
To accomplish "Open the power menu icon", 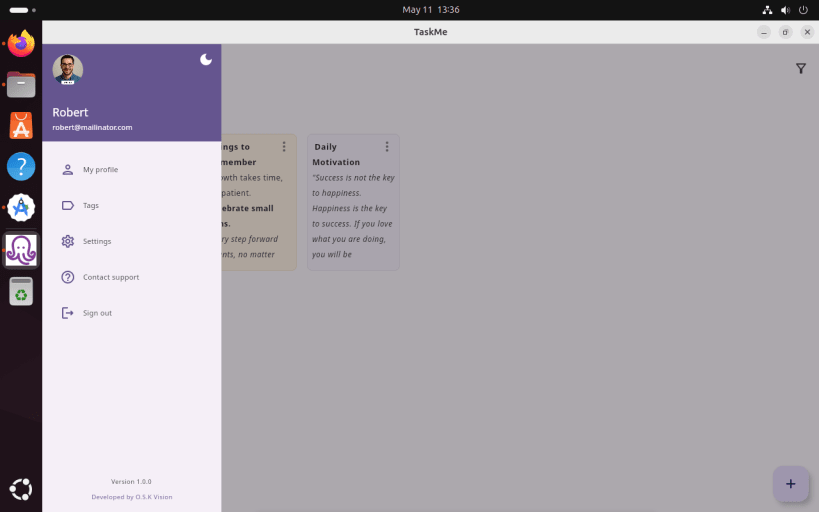I will pos(803,10).
